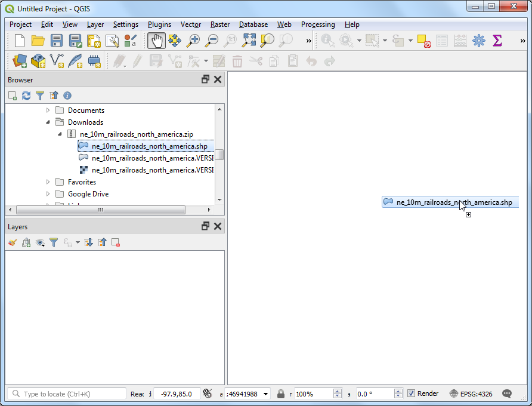The height and width of the screenshot is (406, 532).
Task: Select the Pan Map hand tool
Action: point(157,41)
